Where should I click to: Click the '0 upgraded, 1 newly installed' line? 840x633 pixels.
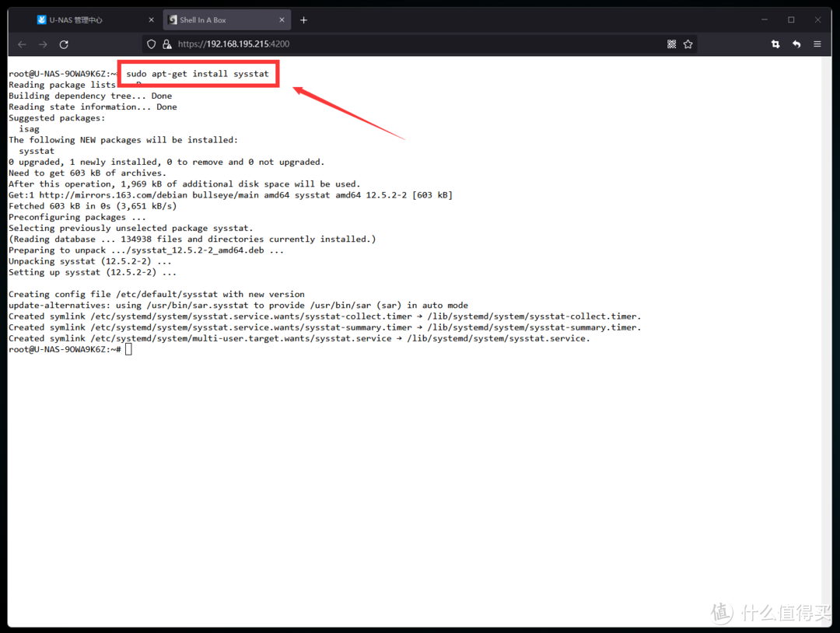tap(166, 163)
